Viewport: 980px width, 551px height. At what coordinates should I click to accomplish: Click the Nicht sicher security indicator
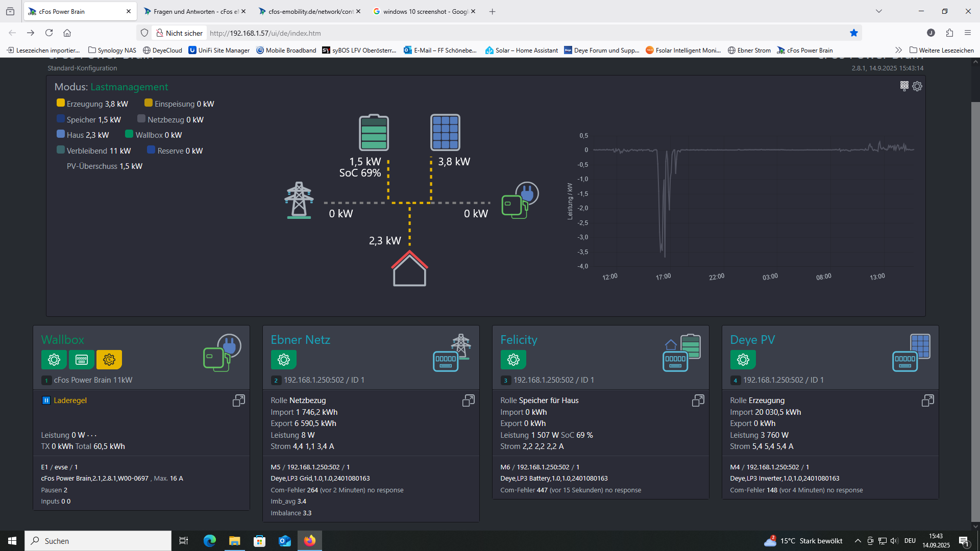point(179,33)
